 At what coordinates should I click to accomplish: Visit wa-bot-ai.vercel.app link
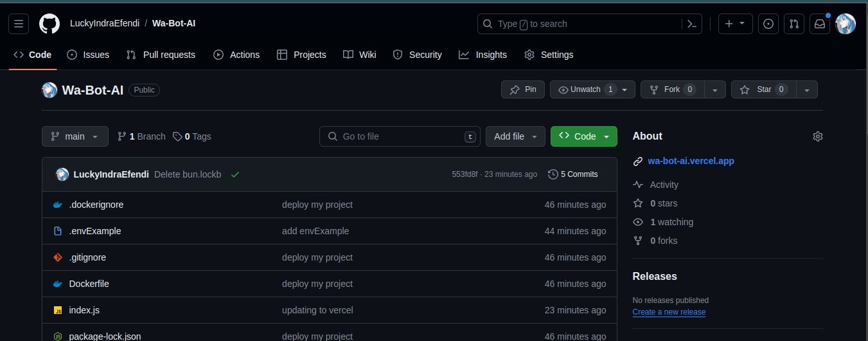[x=691, y=161]
